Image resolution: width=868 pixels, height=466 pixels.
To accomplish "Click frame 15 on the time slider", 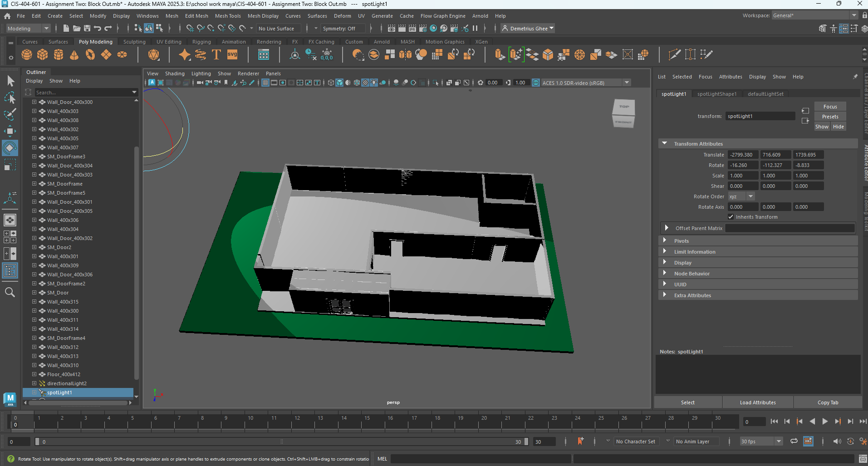I will tap(367, 422).
